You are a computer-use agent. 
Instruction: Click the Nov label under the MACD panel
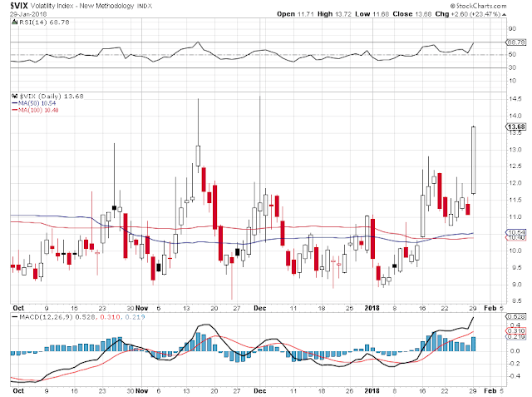coord(141,391)
